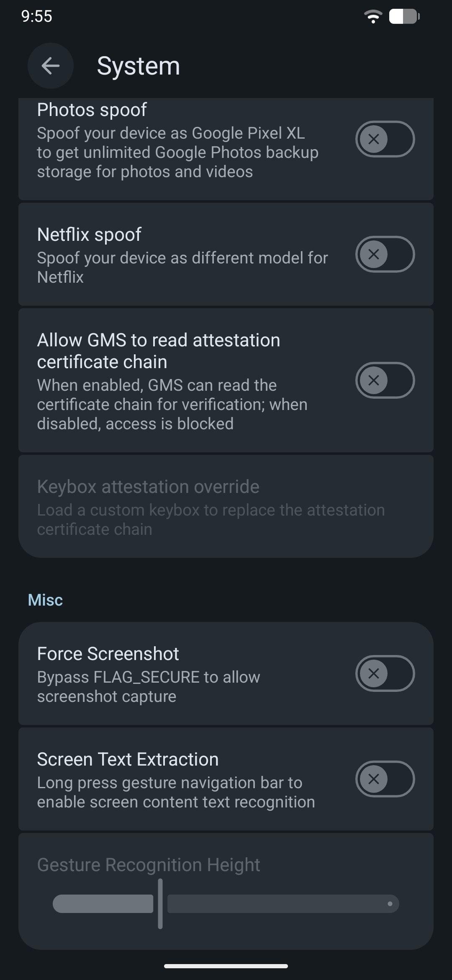452x980 pixels.
Task: Tap the clock in status bar
Action: click(37, 16)
